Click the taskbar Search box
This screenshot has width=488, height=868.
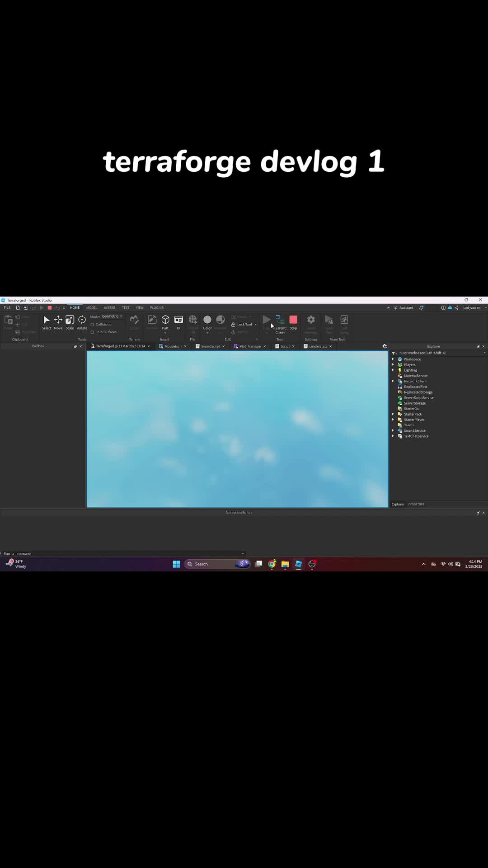pos(217,564)
